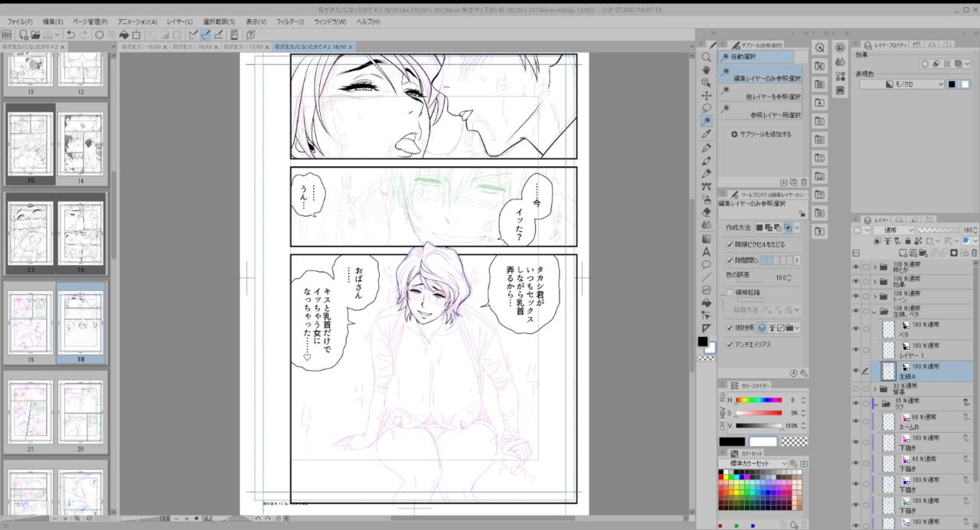Select the 主線A layer

point(922,371)
